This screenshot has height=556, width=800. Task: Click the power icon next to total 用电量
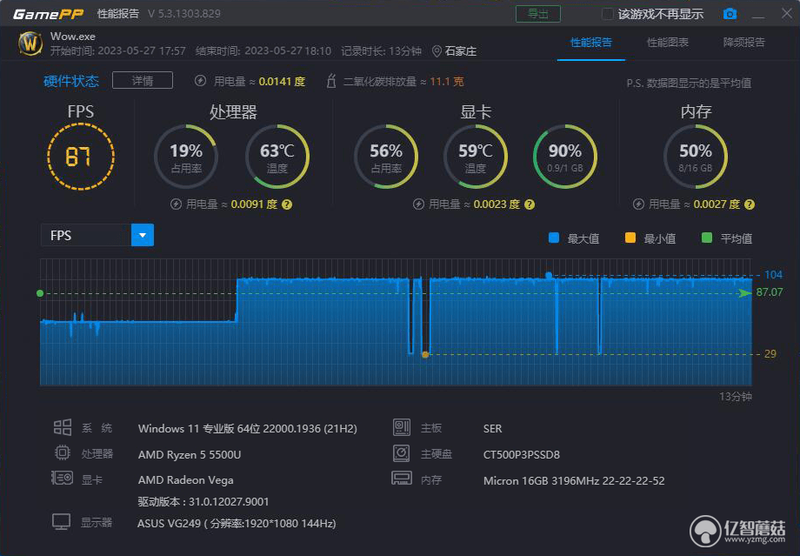[x=201, y=81]
